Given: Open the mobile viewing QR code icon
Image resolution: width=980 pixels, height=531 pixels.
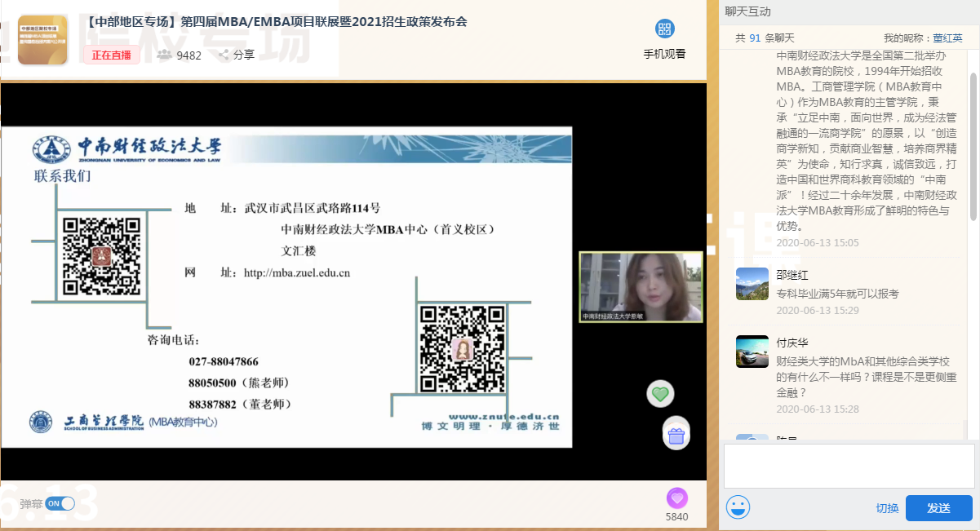Looking at the screenshot, I should [x=665, y=29].
